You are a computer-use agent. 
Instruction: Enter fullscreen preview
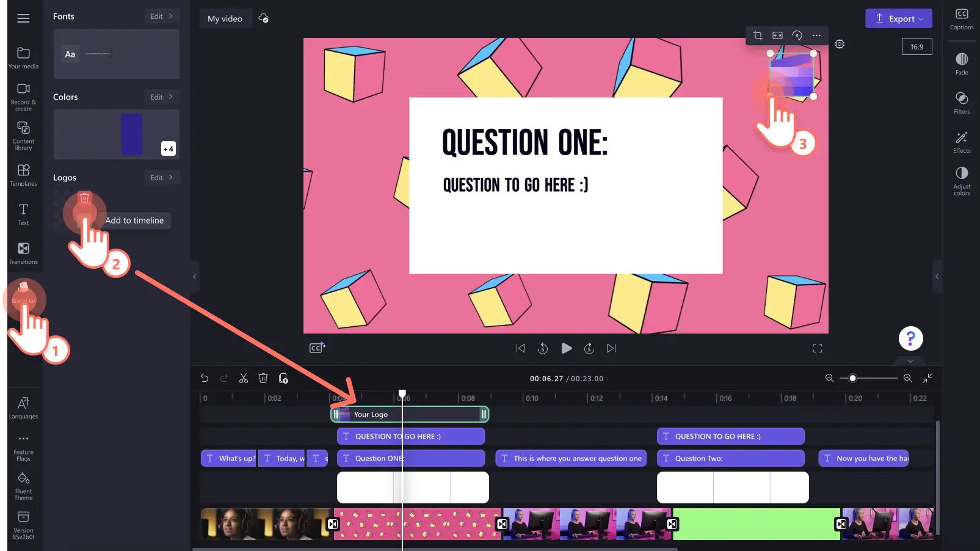[x=818, y=348]
